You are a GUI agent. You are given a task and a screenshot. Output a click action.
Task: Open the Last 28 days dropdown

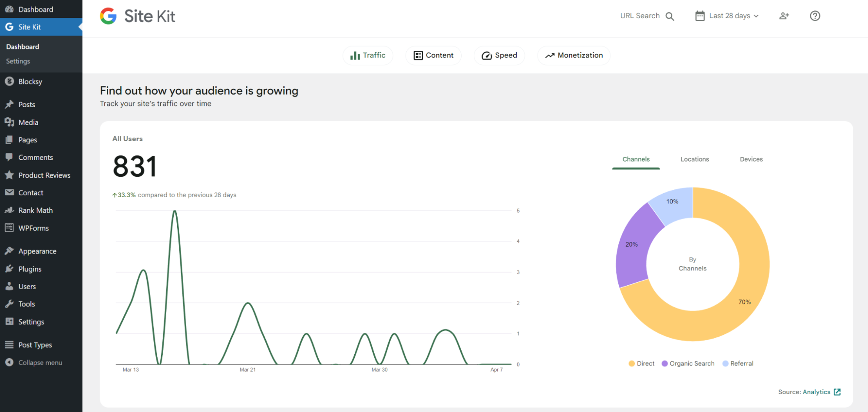(727, 16)
